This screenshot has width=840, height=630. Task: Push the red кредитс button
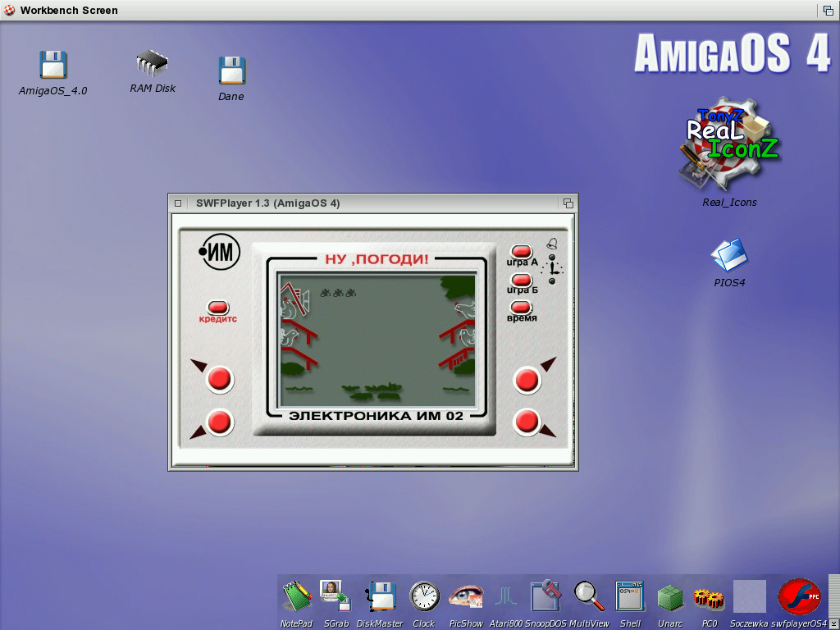[x=218, y=308]
